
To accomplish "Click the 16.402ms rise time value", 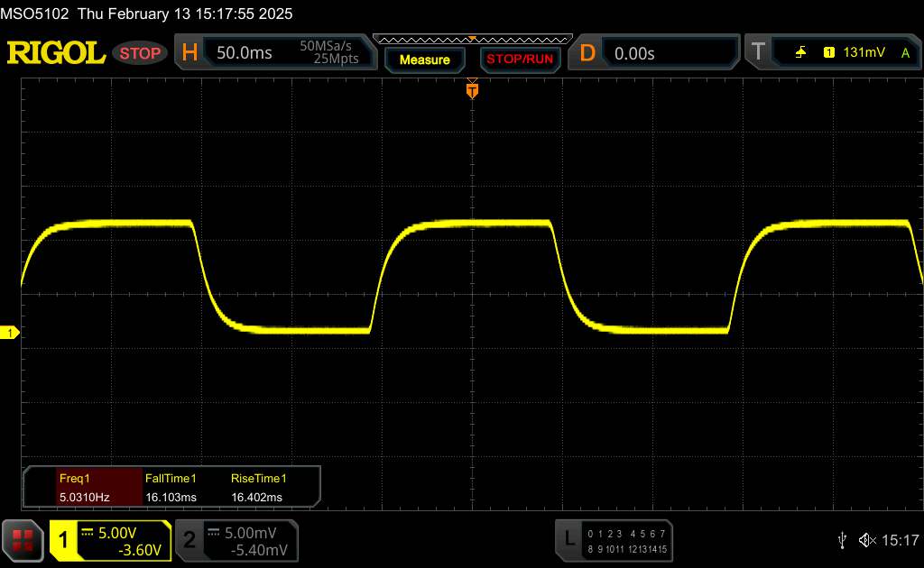I will point(256,498).
